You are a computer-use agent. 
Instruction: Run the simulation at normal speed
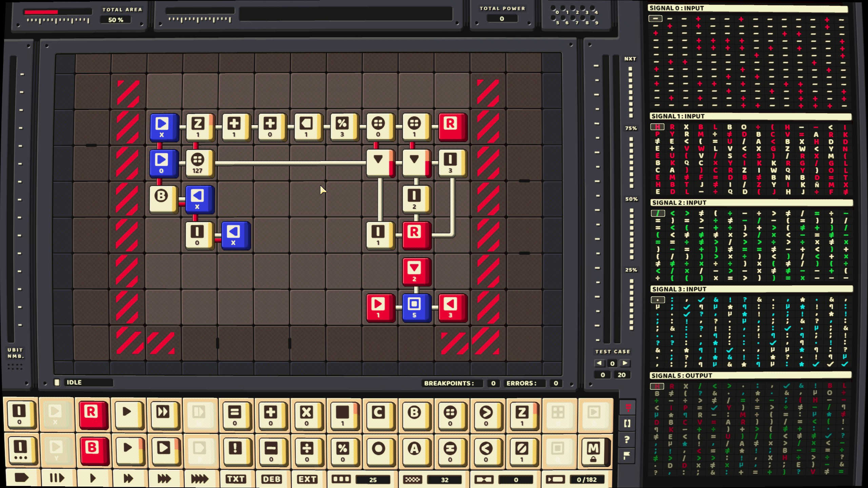93,478
